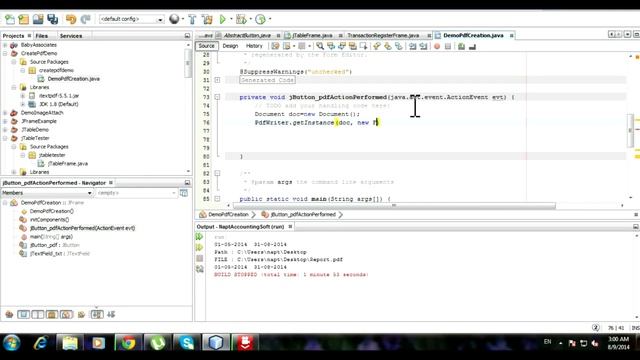
Task: Open the dropdown arrow beside Profile icon
Action: pos(270,19)
